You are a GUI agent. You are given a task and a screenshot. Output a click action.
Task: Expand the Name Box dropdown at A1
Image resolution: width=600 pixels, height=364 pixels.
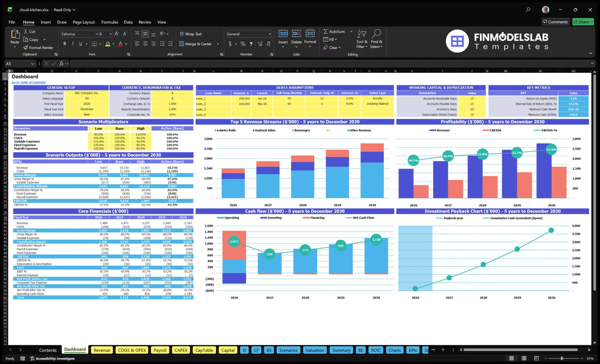[x=33, y=63]
